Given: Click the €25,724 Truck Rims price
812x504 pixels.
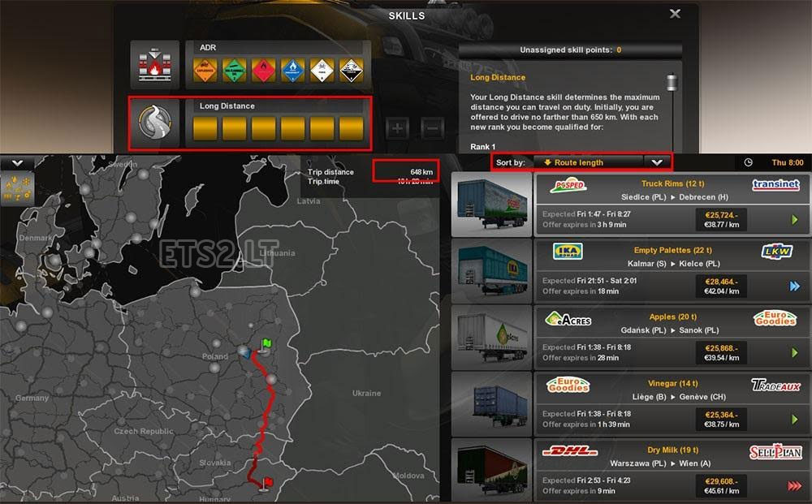Looking at the screenshot, I should click(721, 215).
